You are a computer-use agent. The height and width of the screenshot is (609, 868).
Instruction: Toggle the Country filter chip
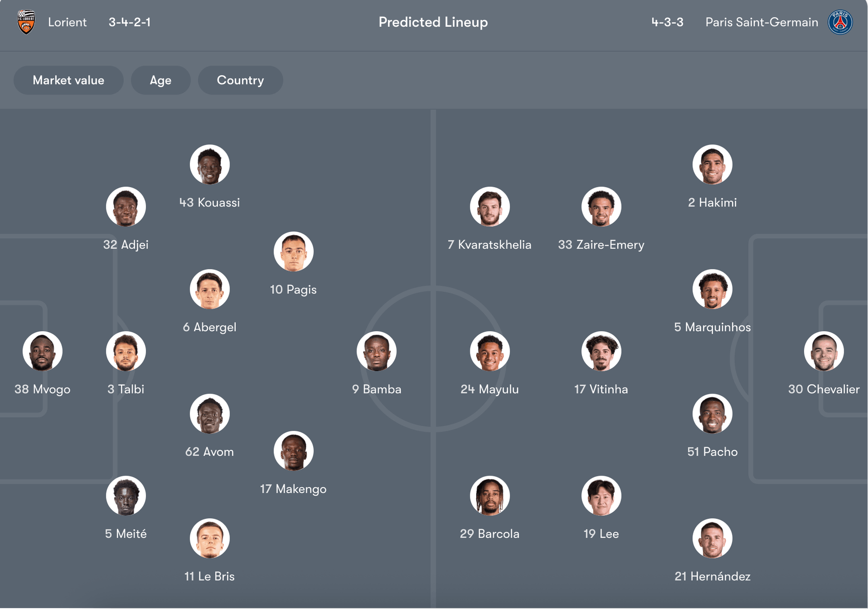(x=240, y=80)
